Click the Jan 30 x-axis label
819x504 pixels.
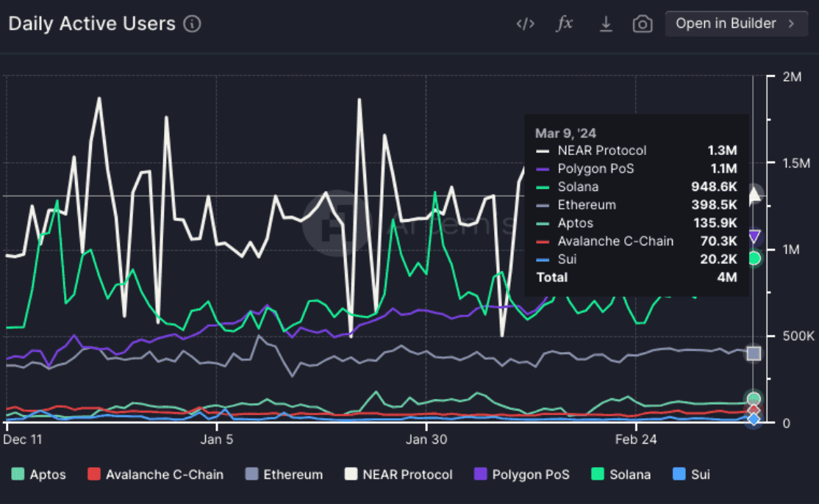pos(426,439)
